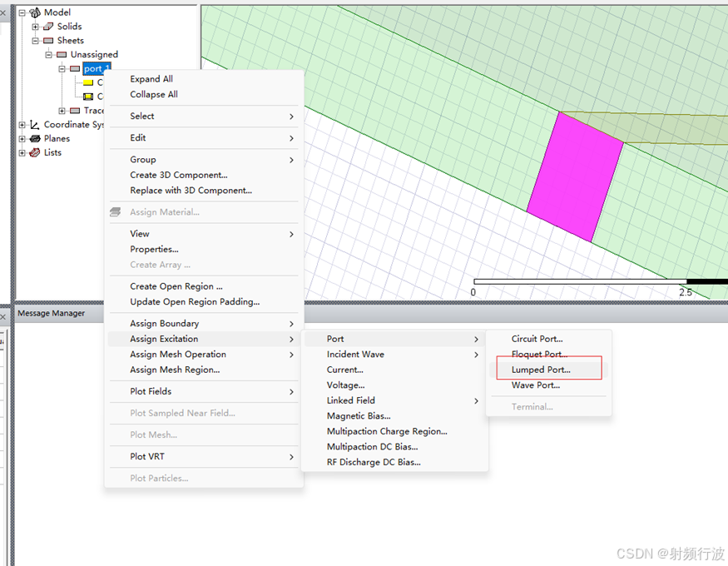Select Lumped Port option
The width and height of the screenshot is (728, 566).
pos(549,370)
